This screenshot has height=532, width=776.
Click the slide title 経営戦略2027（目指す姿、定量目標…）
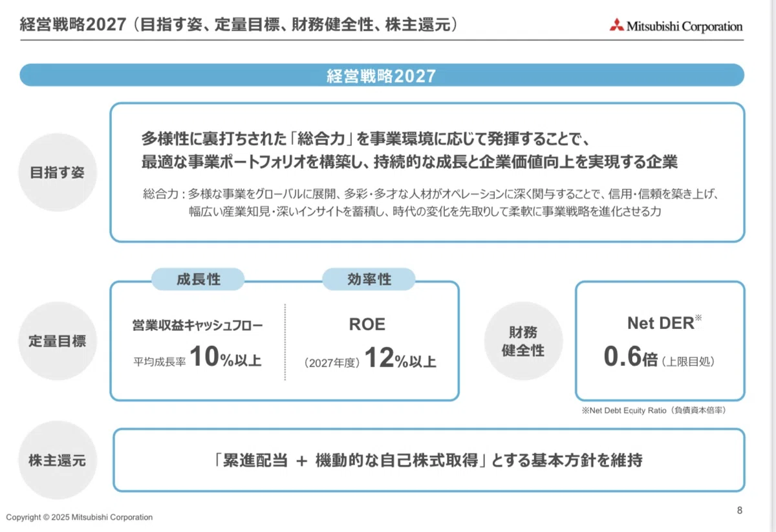(x=239, y=25)
